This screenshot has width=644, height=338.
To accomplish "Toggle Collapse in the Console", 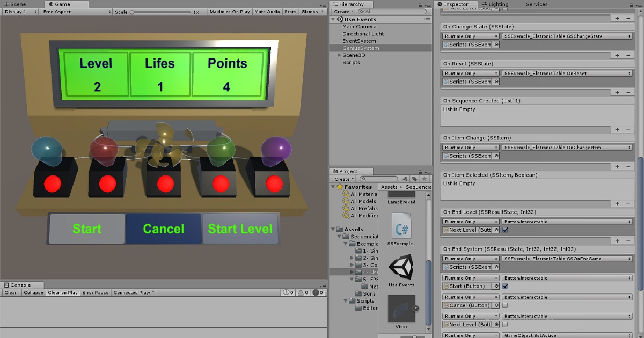I will 33,293.
